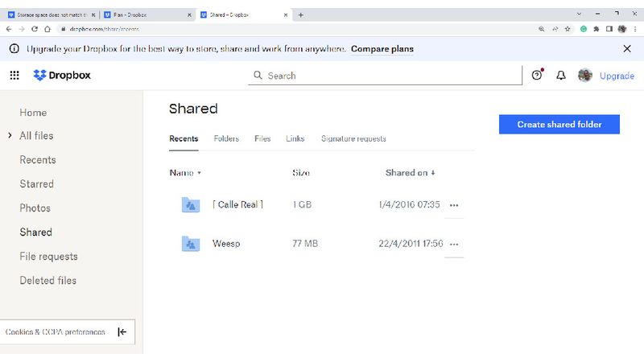Screen dimensions: 644x362
Task: Open the browser zoom icon in address bar
Action: (541, 29)
